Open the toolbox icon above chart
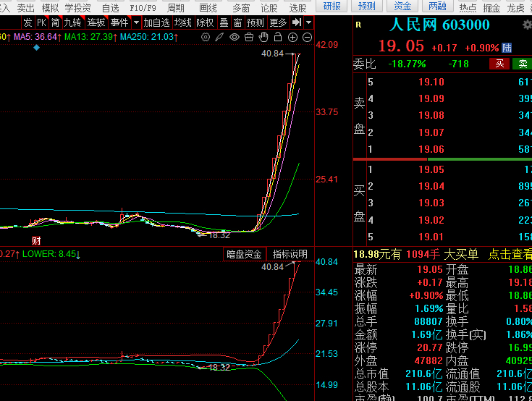532x401 pixels. (x=249, y=37)
